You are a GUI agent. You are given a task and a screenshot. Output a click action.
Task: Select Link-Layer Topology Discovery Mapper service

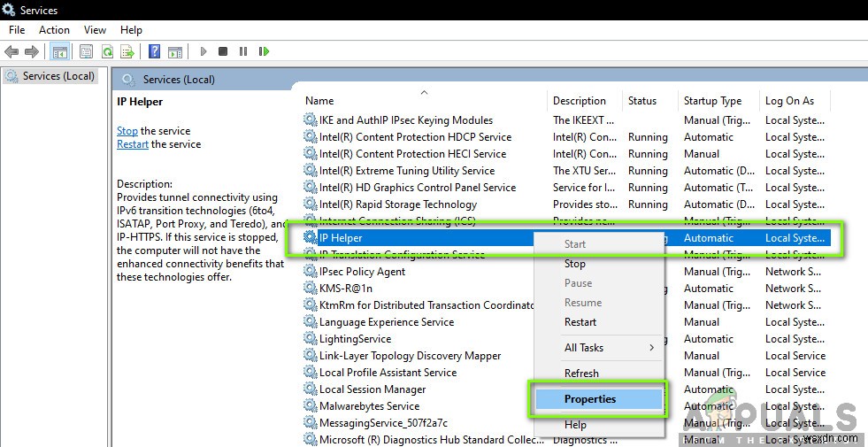click(x=410, y=356)
